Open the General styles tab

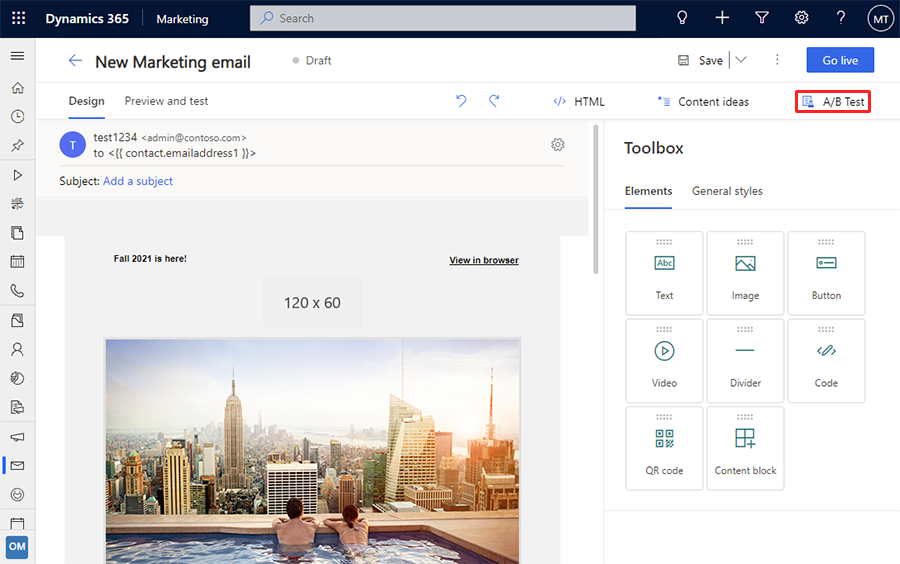[x=727, y=191]
